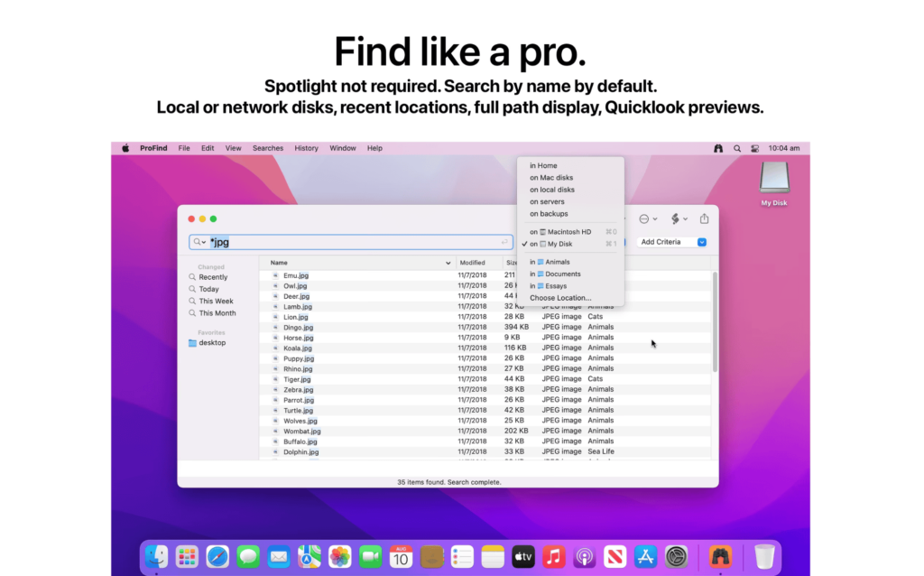Click the ellipsis more-options icon in the toolbar
Screen dimensions: 924x576
point(643,218)
